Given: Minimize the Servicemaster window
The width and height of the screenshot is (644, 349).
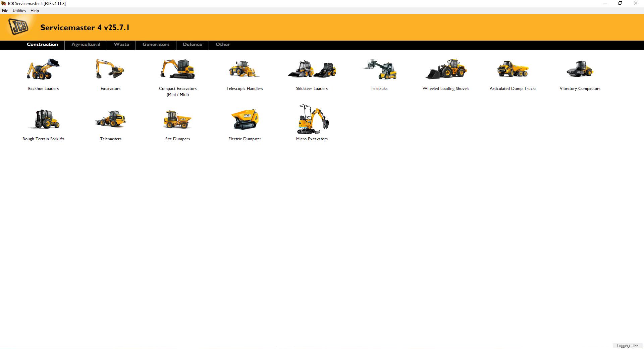Looking at the screenshot, I should 605,3.
